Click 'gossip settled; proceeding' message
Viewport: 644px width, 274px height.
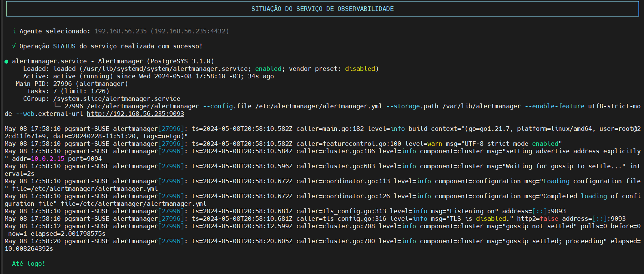[x=555, y=241]
